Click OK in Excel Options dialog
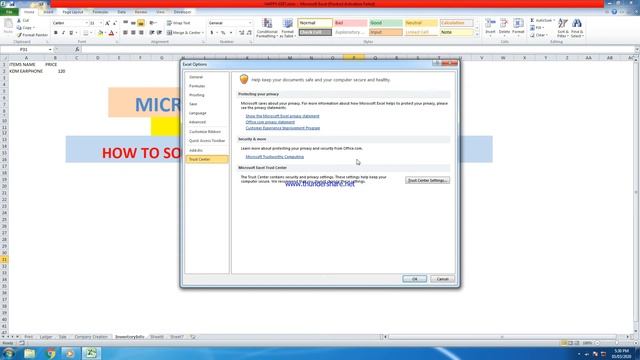 (x=414, y=279)
